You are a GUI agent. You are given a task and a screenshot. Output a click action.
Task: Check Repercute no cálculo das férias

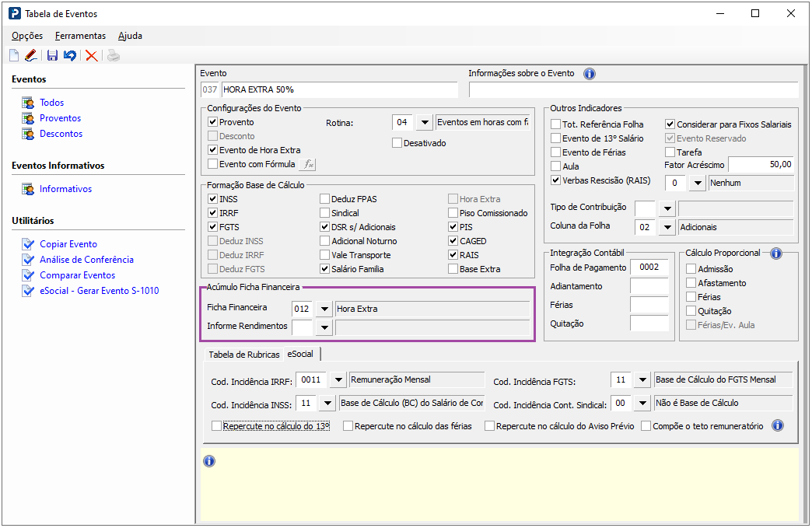[x=348, y=426]
